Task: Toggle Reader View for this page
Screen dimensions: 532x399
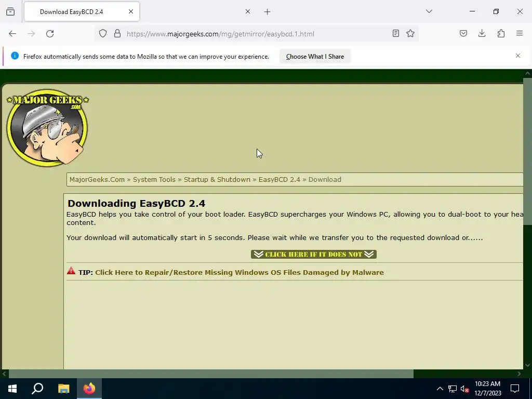Action: pos(395,33)
